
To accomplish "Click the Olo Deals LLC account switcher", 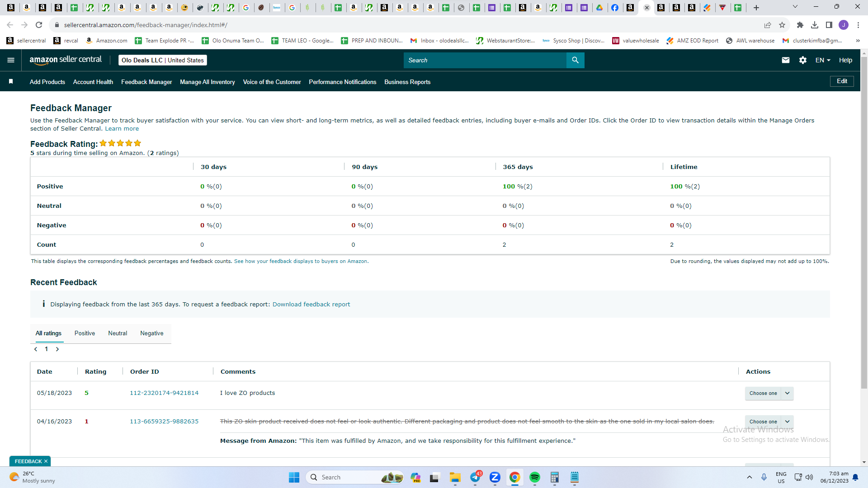I will (x=163, y=60).
